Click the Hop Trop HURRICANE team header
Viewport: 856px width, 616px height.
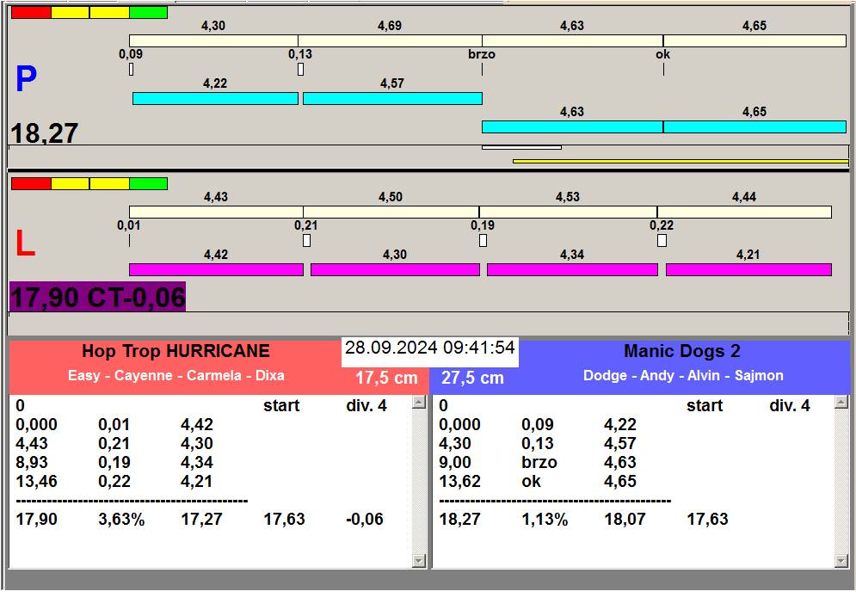tap(176, 351)
